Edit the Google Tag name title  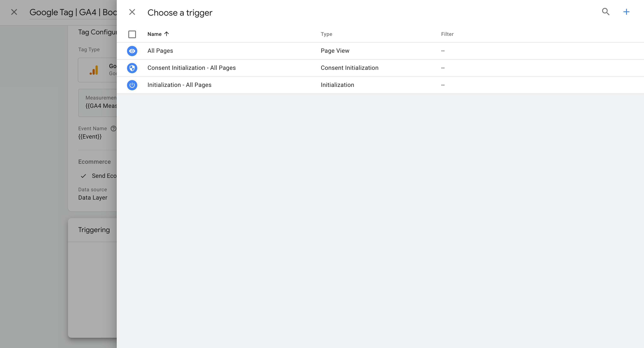[x=73, y=12]
